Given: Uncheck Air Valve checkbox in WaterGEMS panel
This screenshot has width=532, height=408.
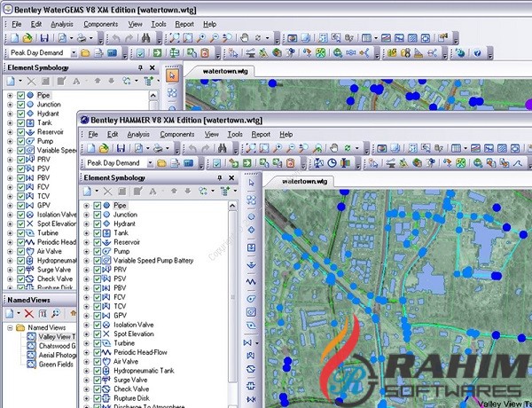Looking at the screenshot, I should click(21, 252).
